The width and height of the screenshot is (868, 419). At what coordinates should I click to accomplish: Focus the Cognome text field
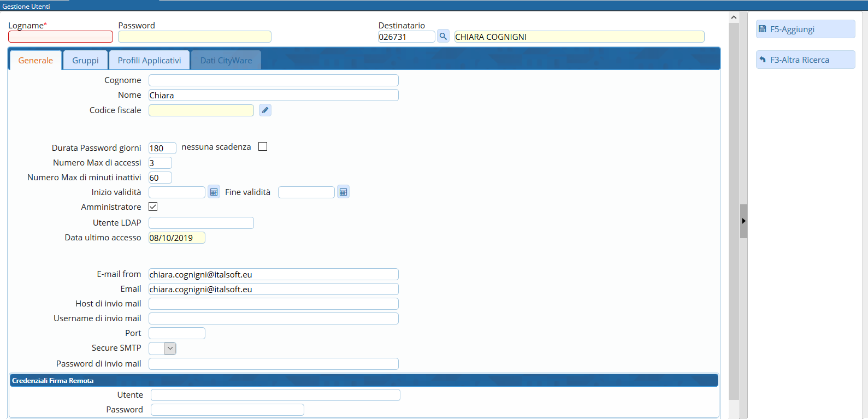point(273,81)
